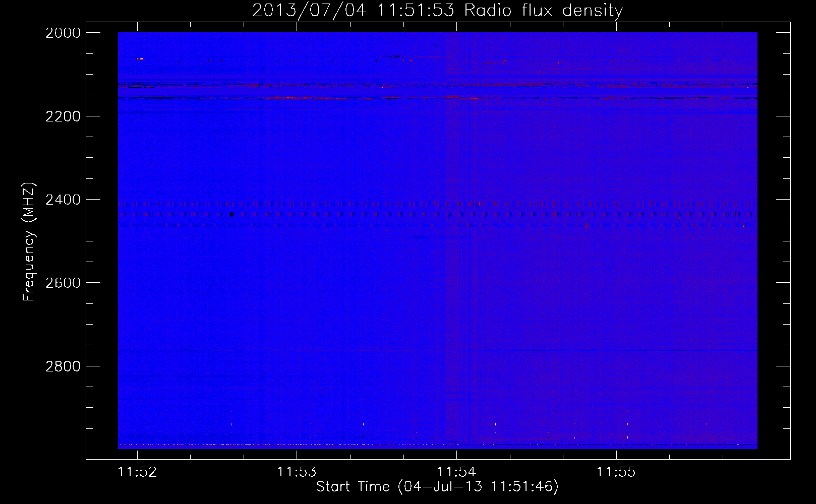
Task: Click the 11:54 time axis label
Action: [456, 472]
